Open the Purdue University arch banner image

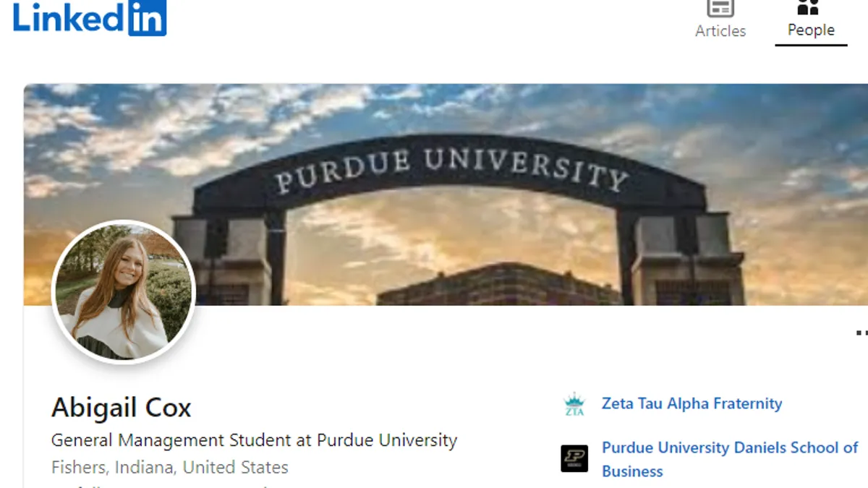pos(446,194)
